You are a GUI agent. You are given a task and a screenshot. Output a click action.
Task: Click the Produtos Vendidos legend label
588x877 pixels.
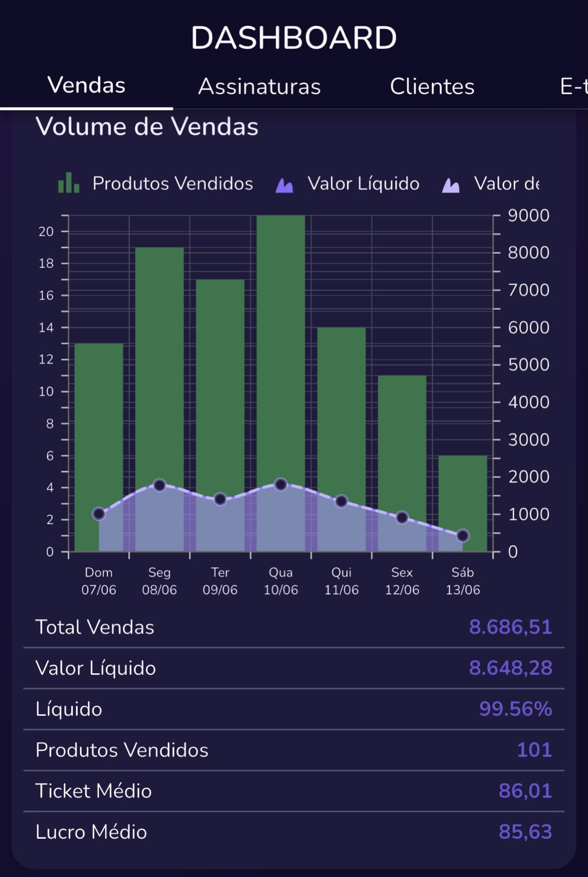point(173,184)
